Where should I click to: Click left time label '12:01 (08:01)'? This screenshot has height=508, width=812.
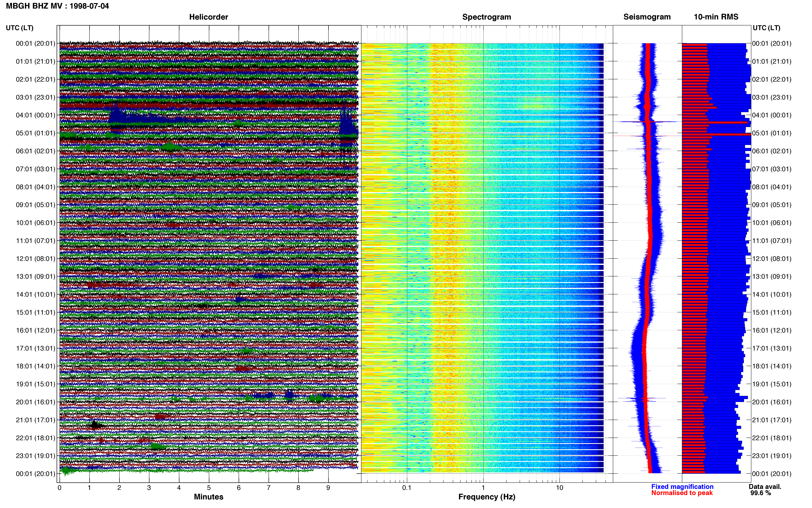(35, 259)
